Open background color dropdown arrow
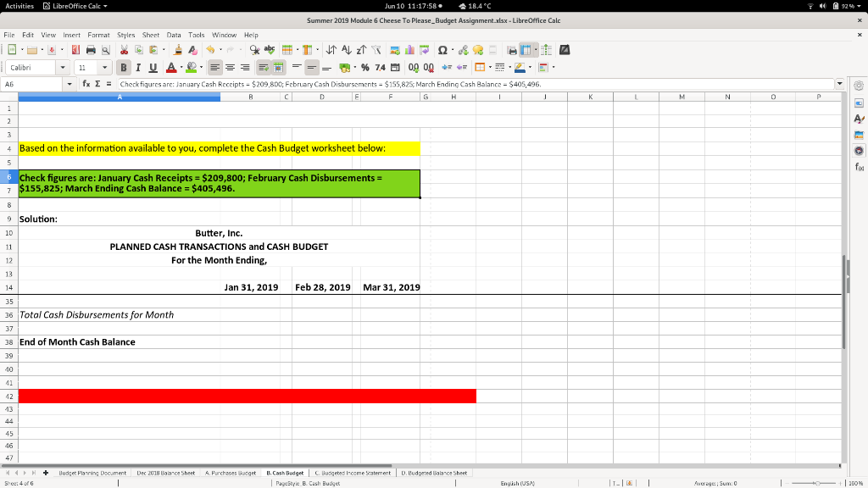868x488 pixels. [201, 68]
